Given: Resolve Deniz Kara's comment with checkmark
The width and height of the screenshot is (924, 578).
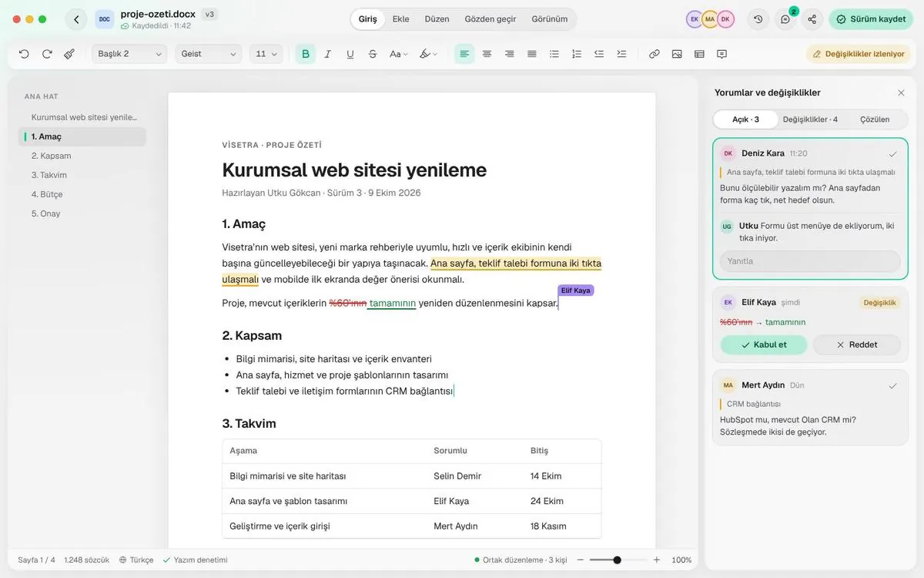Looking at the screenshot, I should (892, 153).
